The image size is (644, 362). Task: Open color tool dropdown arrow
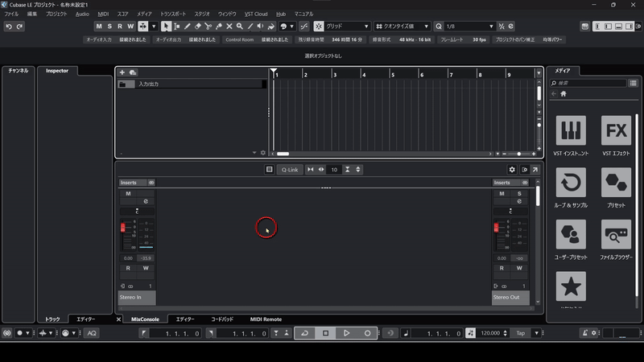[292, 27]
